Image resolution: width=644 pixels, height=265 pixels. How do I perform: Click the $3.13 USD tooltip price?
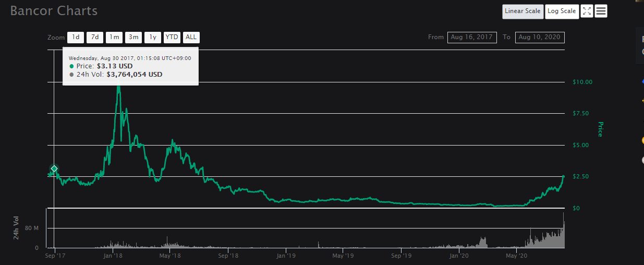click(x=115, y=66)
